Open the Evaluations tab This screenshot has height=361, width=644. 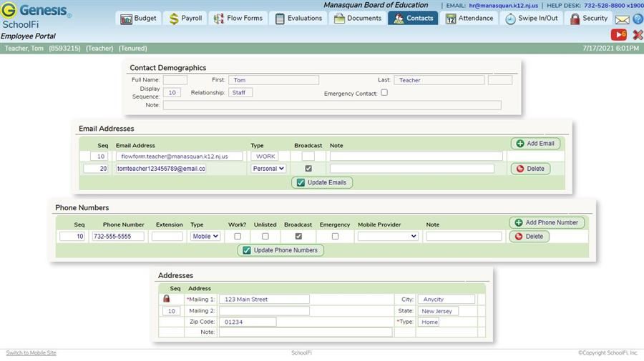coord(298,19)
